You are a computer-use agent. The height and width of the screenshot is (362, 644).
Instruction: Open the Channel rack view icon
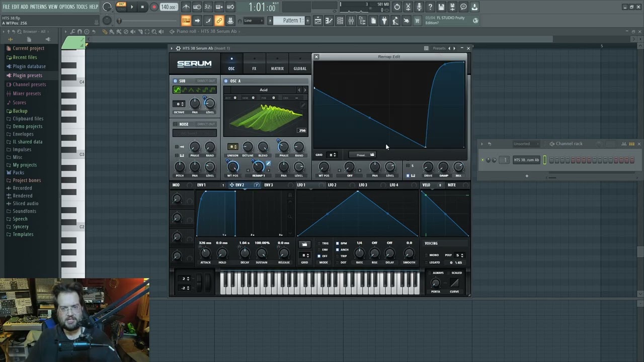pos(340,21)
